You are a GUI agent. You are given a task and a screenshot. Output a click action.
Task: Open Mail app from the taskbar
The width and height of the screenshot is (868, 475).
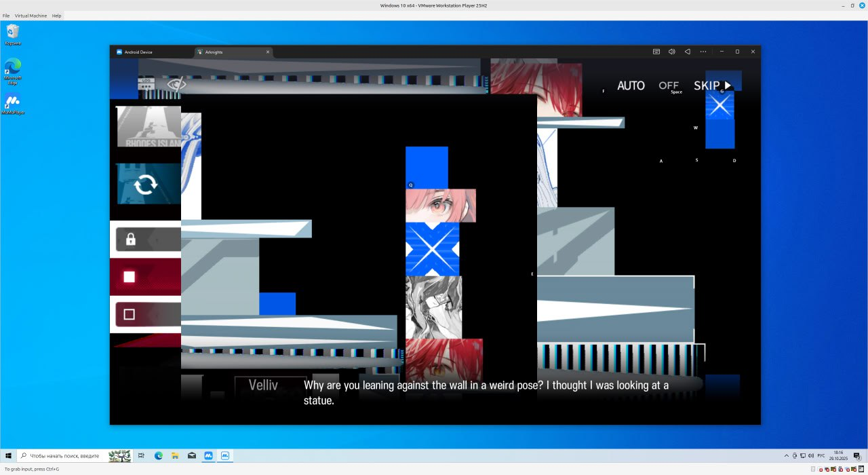click(192, 455)
